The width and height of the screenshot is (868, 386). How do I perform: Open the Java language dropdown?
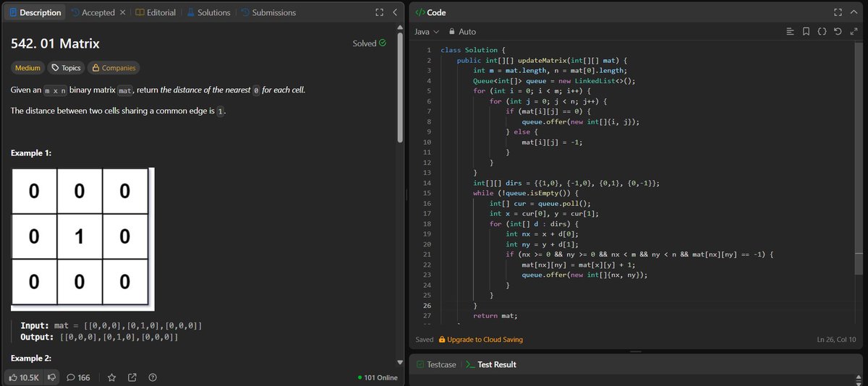coord(427,32)
